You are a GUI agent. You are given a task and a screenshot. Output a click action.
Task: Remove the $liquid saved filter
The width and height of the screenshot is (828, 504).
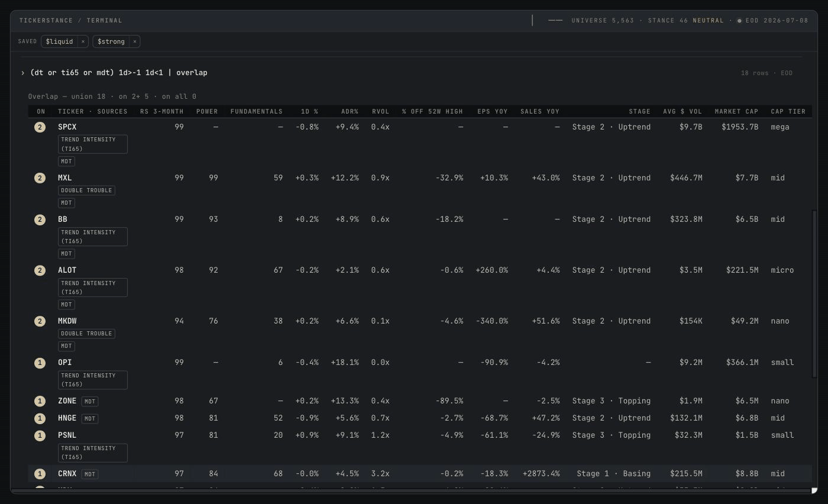pyautogui.click(x=83, y=41)
